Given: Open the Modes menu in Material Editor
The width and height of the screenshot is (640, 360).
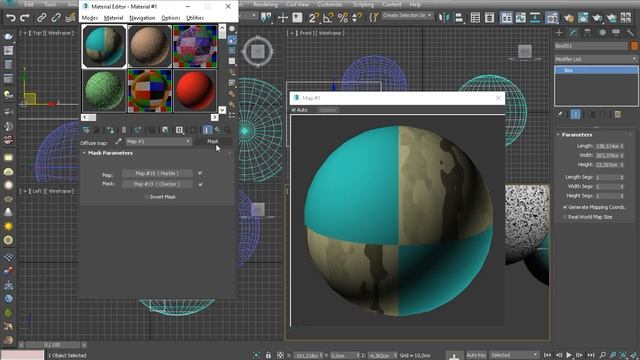Looking at the screenshot, I should 89,18.
